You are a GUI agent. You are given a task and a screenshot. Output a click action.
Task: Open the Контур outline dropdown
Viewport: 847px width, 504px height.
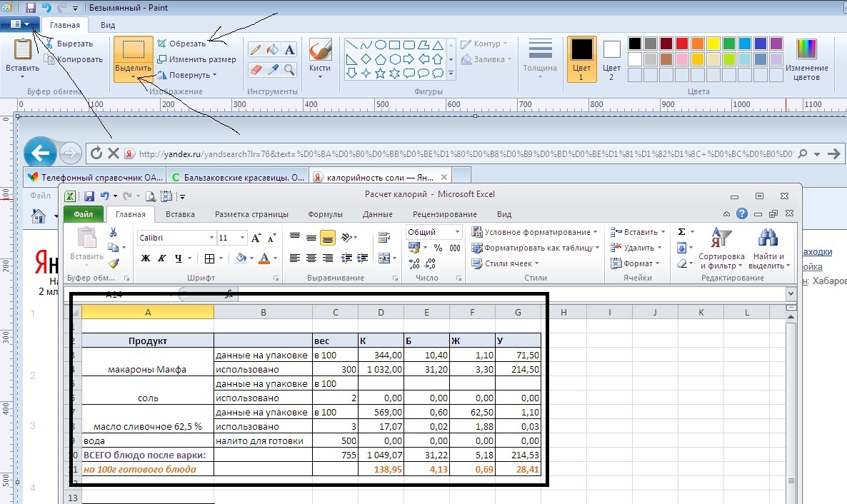point(484,44)
